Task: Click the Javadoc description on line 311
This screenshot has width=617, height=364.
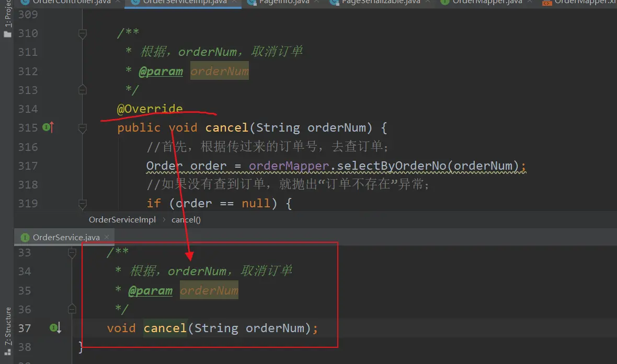Action: click(221, 52)
